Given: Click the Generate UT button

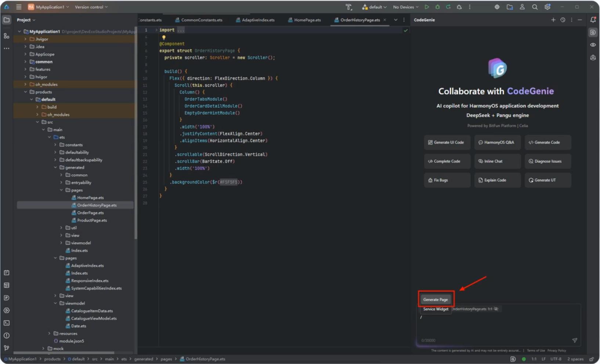Looking at the screenshot, I should (x=547, y=180).
